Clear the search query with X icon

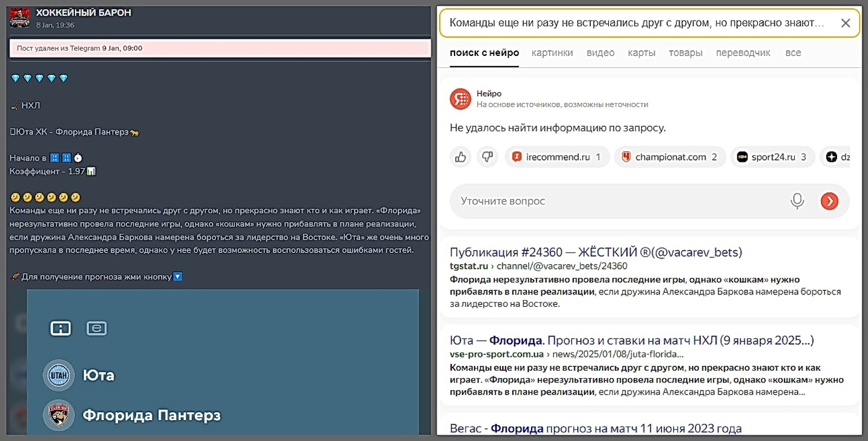pos(845,23)
